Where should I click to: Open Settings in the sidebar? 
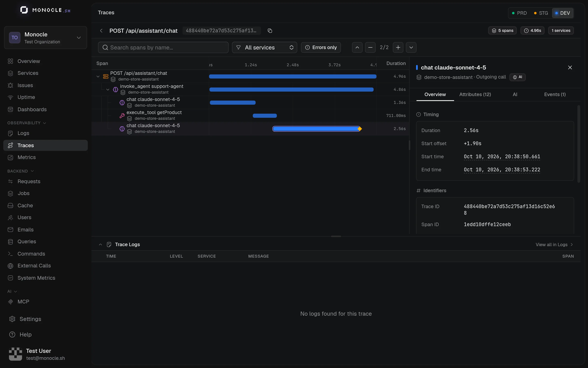tap(46, 319)
